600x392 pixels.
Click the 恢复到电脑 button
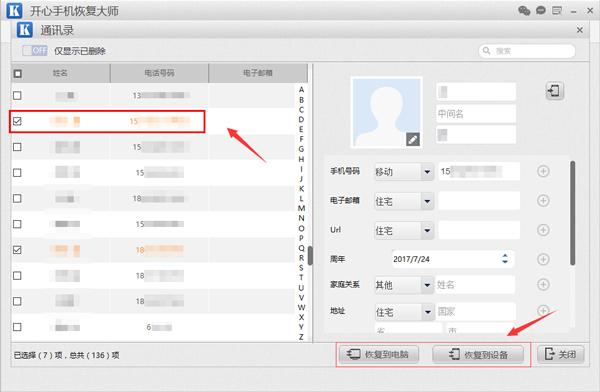coord(378,354)
